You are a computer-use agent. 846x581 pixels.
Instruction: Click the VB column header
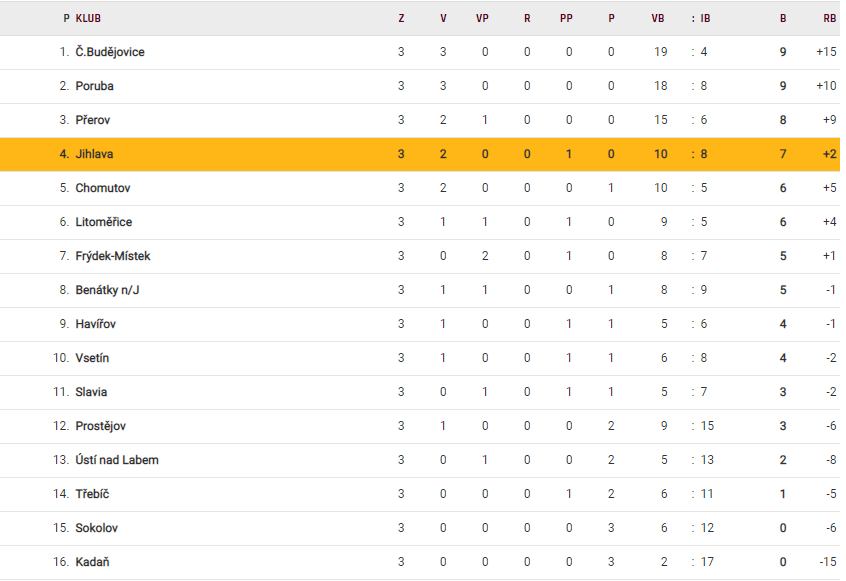[658, 18]
